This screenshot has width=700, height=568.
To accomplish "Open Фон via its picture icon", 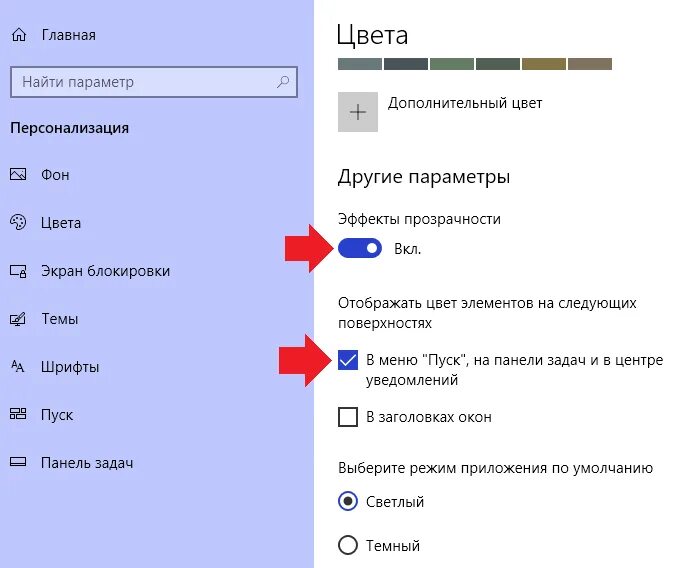I will coord(18,174).
